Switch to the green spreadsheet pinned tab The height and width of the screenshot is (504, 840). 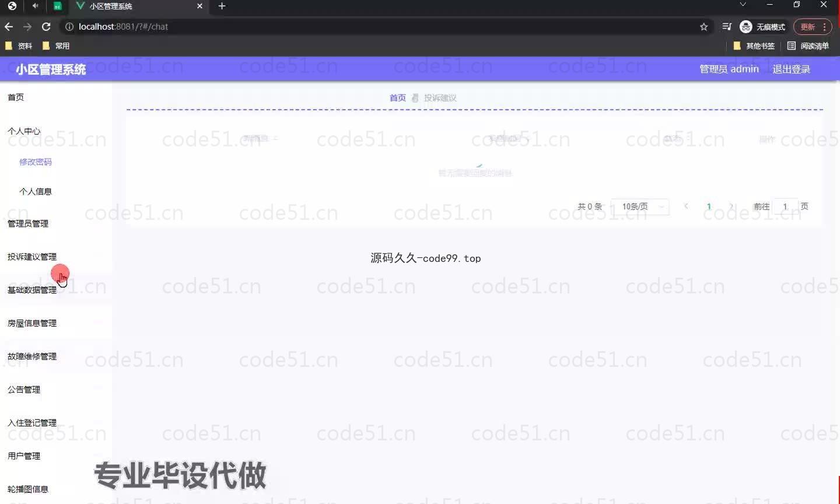(x=57, y=6)
